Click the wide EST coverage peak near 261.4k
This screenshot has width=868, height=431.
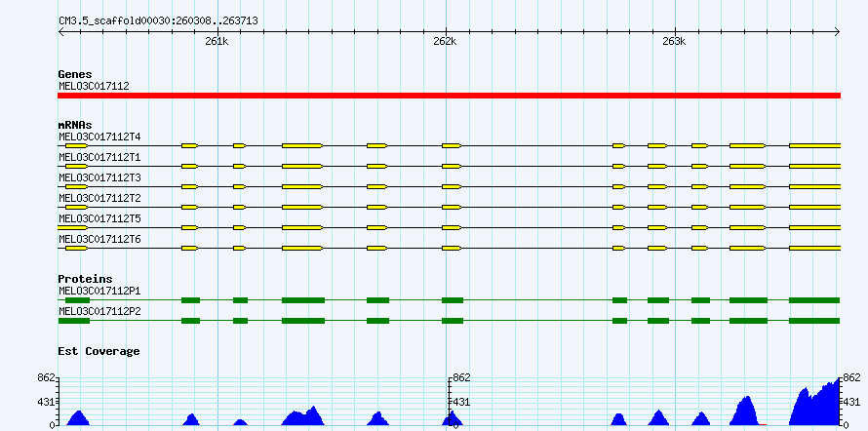pyautogui.click(x=303, y=416)
